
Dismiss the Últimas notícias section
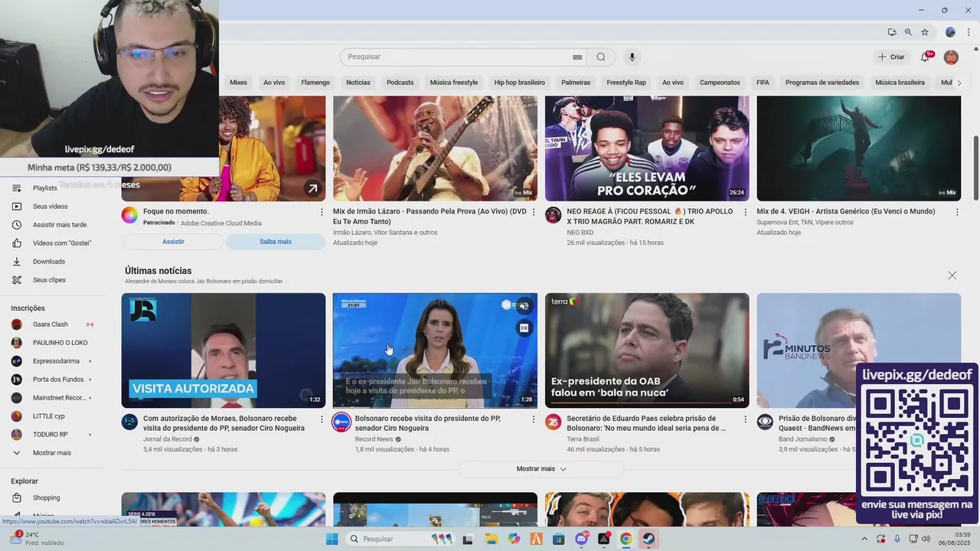(952, 275)
